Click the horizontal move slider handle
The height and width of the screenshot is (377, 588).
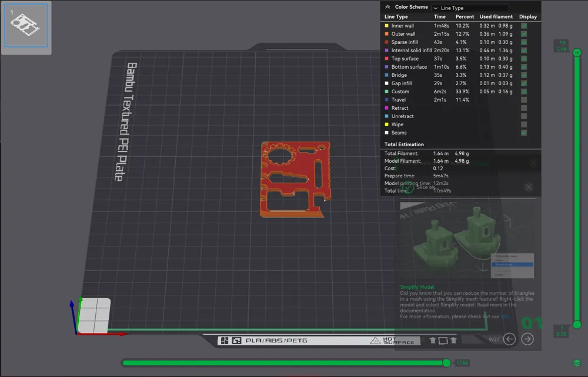[446, 363]
